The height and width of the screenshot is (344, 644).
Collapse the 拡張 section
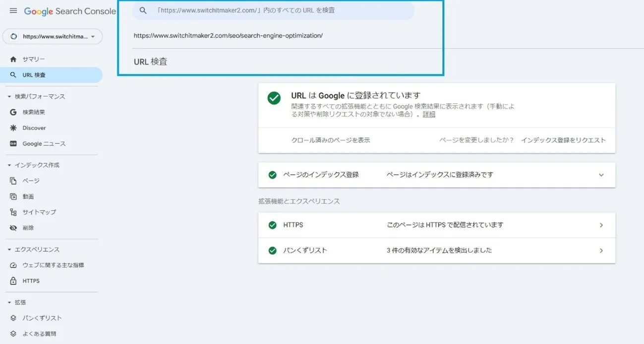tap(9, 302)
